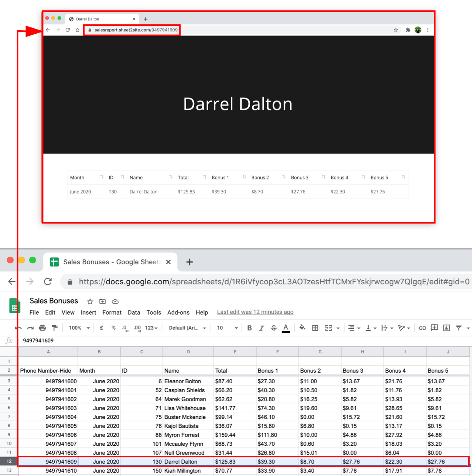
Task: Insert a chart from the toolbar
Action: click(x=447, y=328)
